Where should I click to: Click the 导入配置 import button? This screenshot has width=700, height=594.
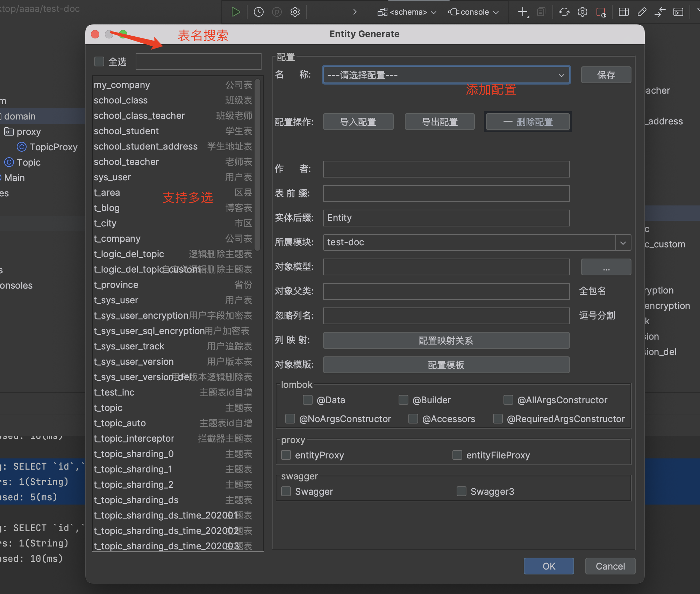pyautogui.click(x=358, y=122)
